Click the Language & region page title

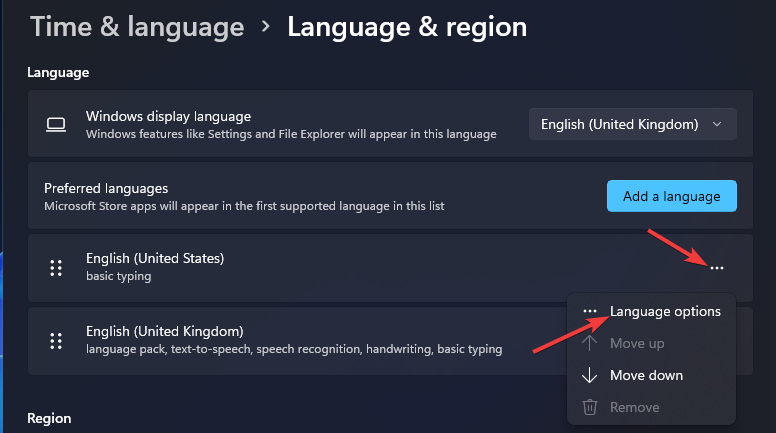click(407, 27)
